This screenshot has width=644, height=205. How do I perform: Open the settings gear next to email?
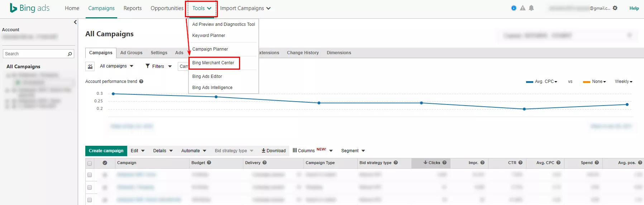tap(615, 8)
